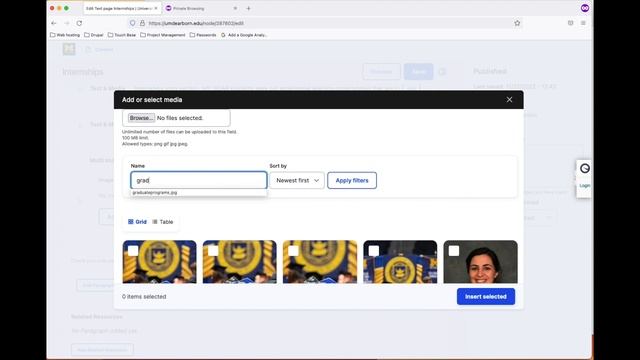Open the Drupal bookmarks folder

coord(94,35)
